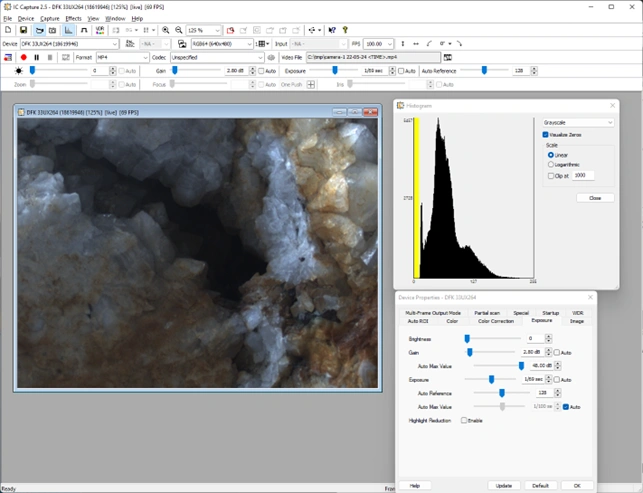
Task: Click the Clip at value field
Action: click(x=581, y=175)
